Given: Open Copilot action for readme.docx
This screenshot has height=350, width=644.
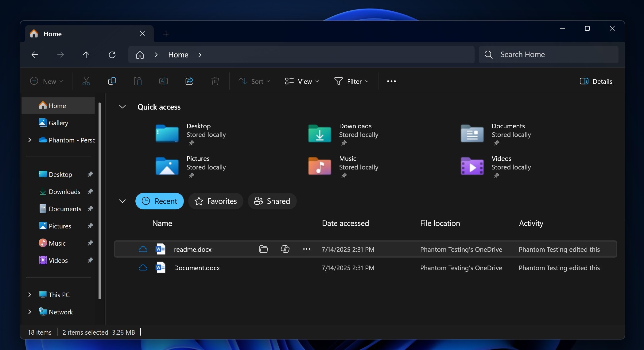Looking at the screenshot, I should point(285,249).
